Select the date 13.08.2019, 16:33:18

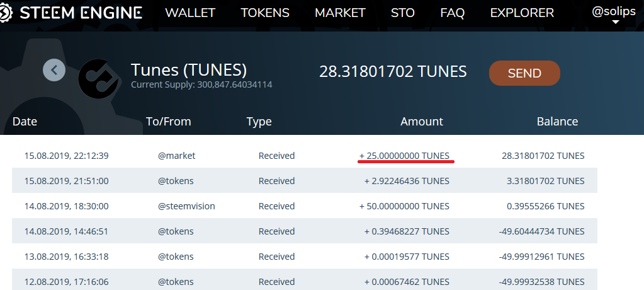[67, 256]
